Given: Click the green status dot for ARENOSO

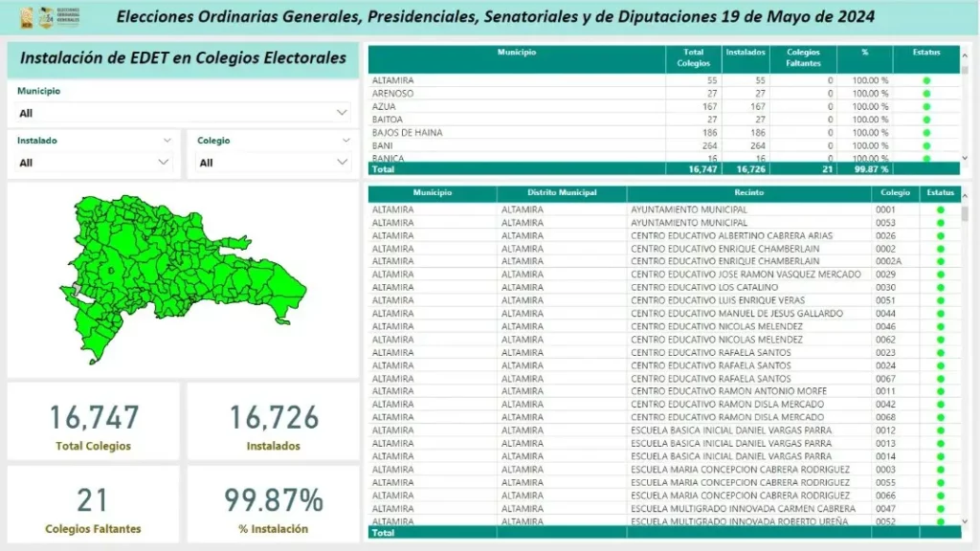Looking at the screenshot, I should [926, 94].
